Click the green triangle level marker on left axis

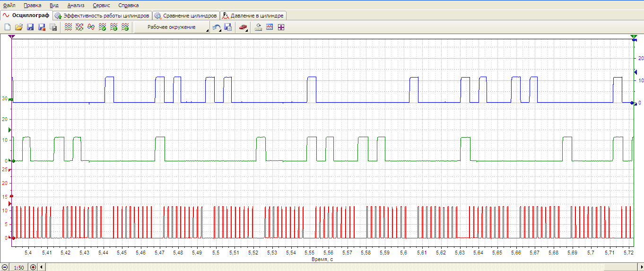[10, 130]
